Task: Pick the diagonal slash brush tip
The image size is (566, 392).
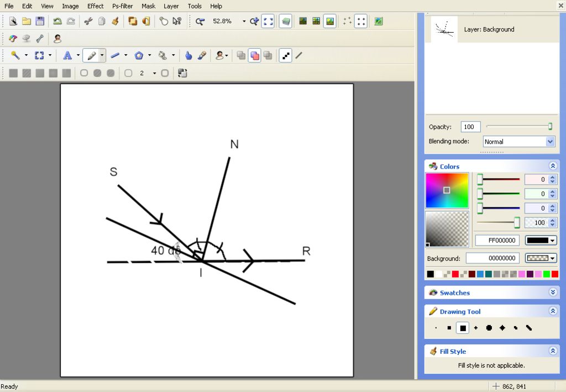Action: tap(529, 328)
